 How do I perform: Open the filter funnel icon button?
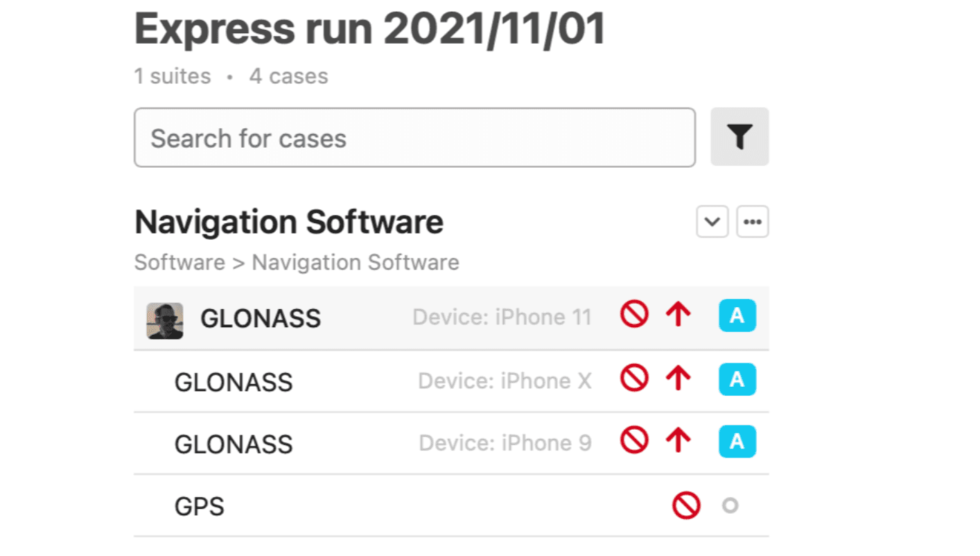click(740, 137)
